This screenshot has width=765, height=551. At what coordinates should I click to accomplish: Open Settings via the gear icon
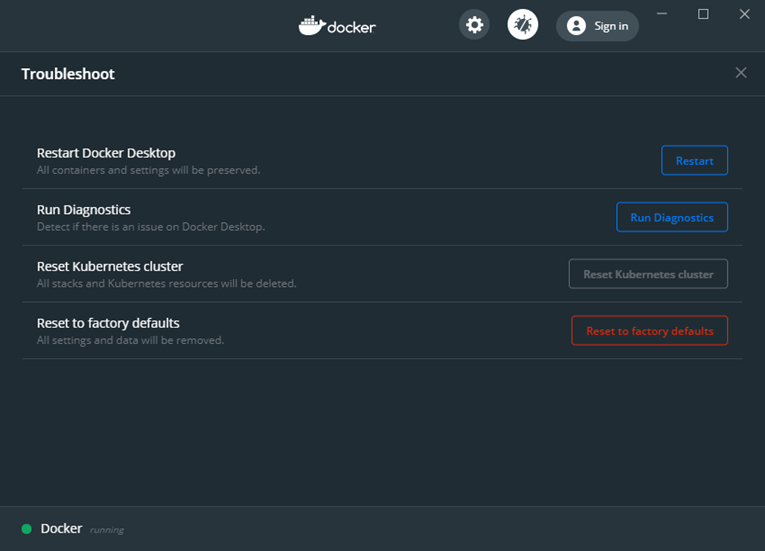point(474,25)
